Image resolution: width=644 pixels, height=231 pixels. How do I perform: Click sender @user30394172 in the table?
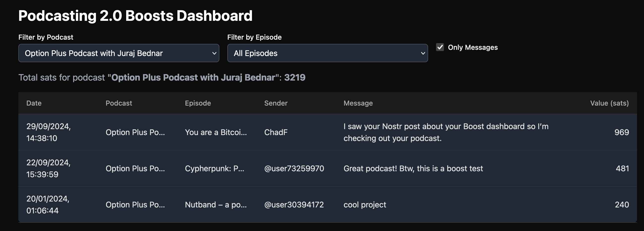tap(294, 205)
